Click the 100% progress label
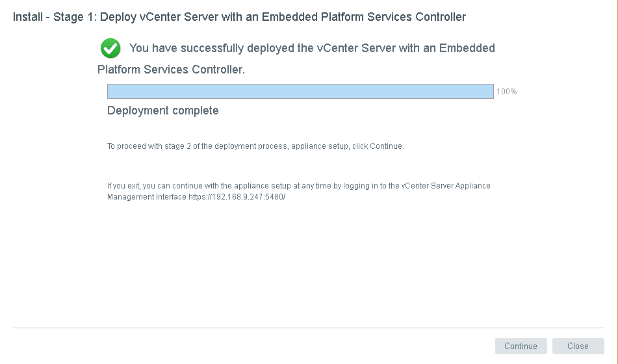Viewport: 618px width, 364px height. point(506,92)
